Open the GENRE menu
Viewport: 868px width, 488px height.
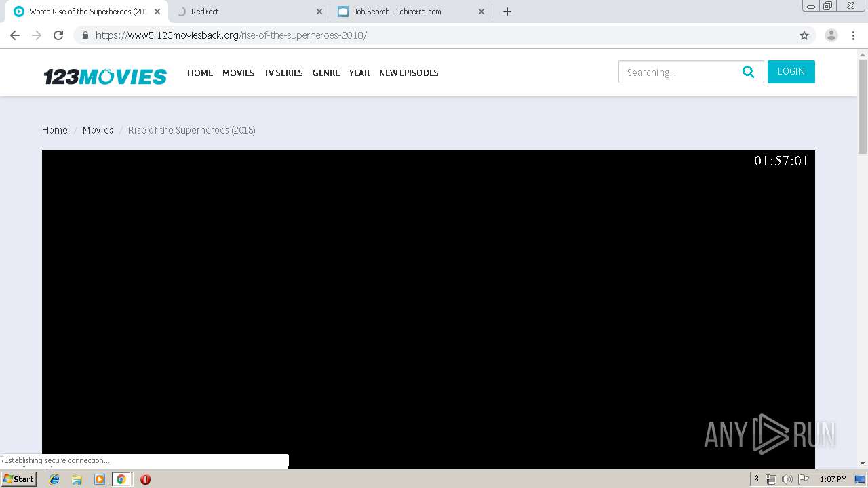326,73
